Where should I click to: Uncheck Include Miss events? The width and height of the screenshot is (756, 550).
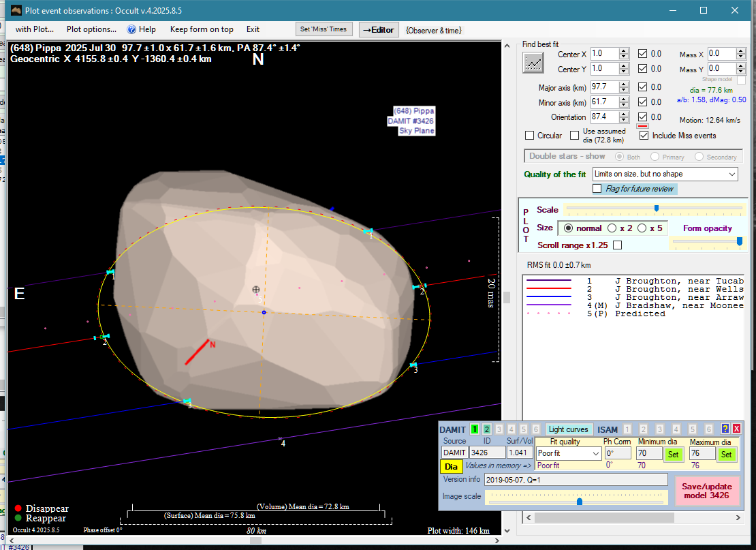(644, 136)
